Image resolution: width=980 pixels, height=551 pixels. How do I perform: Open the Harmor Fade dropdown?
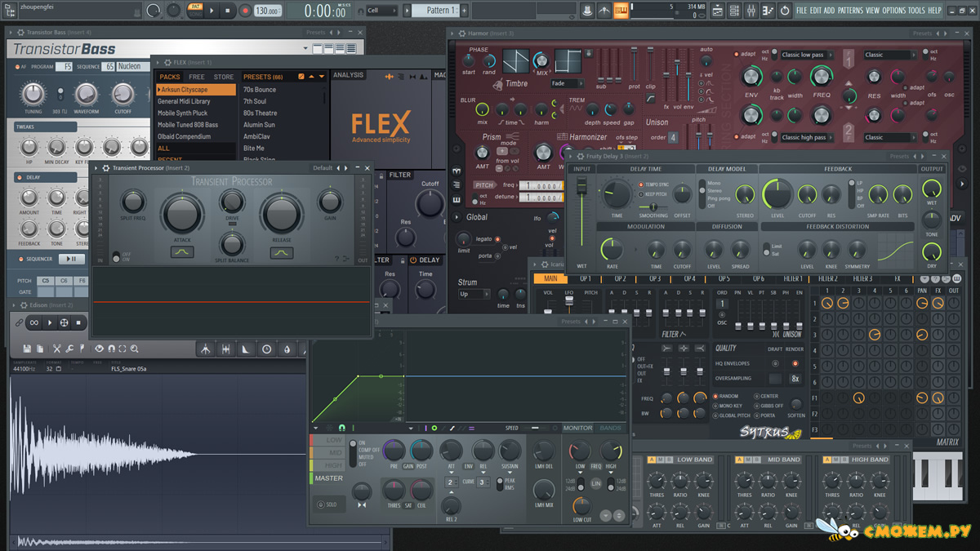tap(567, 83)
